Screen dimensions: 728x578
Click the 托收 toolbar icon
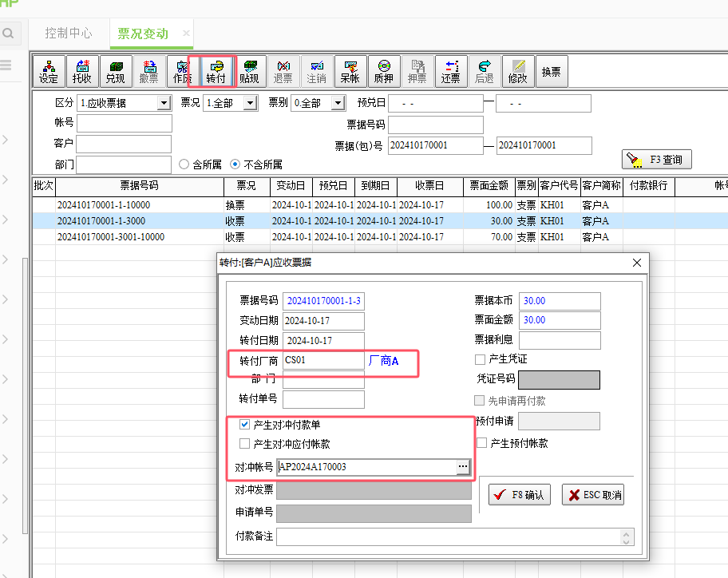click(82, 71)
